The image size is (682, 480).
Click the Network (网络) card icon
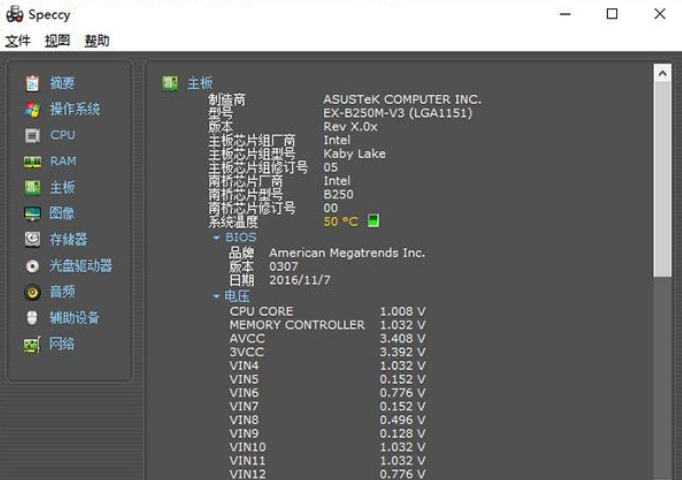(32, 344)
